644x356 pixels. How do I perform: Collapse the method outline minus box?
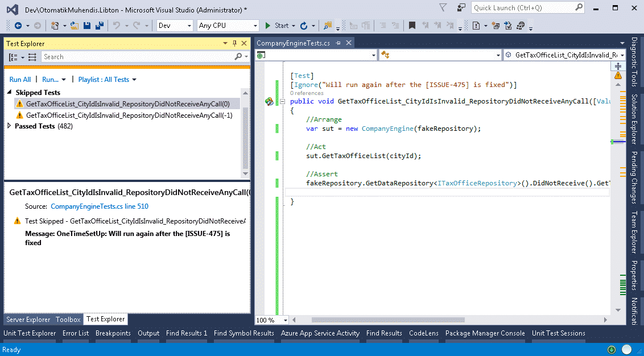pos(282,101)
